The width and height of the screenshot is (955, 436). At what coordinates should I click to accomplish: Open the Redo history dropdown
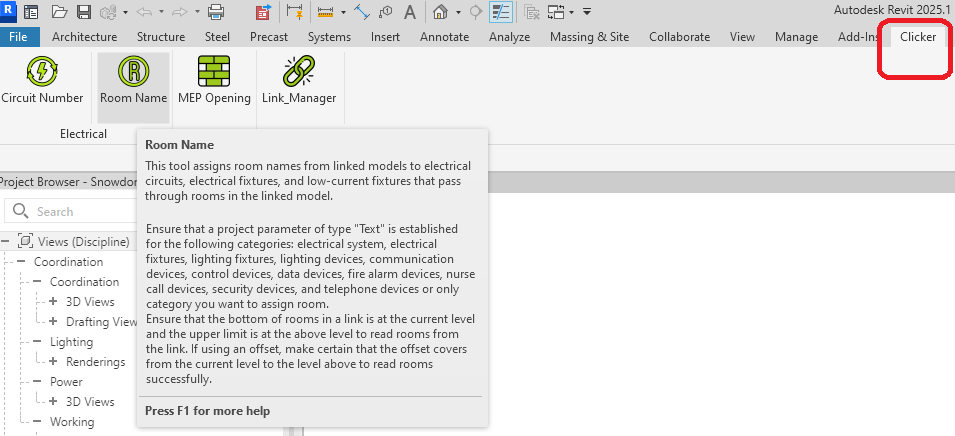pyautogui.click(x=197, y=12)
